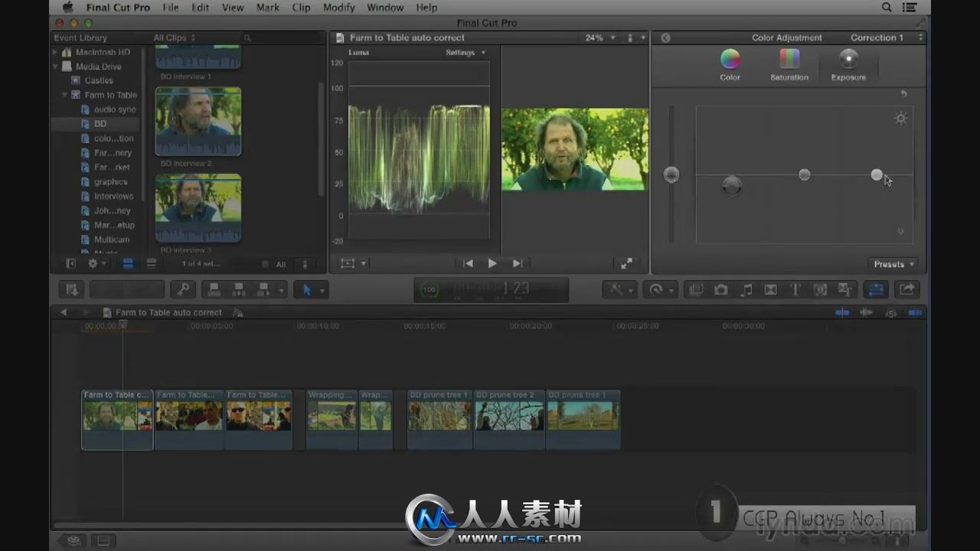Collapse the Farm to Table event
The width and height of the screenshot is (980, 551).
click(x=64, y=96)
